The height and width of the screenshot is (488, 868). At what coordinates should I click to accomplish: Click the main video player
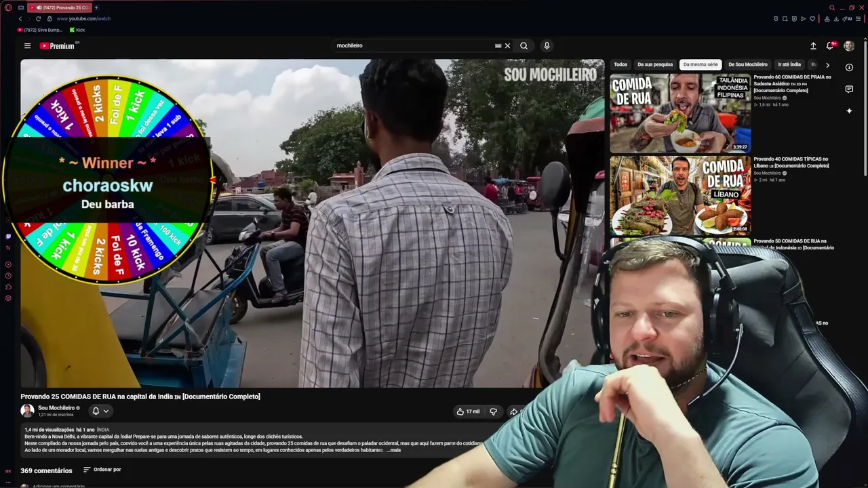pyautogui.click(x=312, y=223)
